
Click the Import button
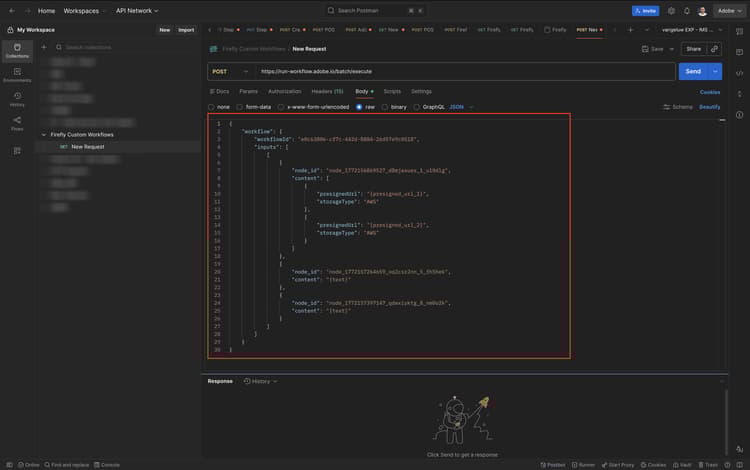pos(186,30)
